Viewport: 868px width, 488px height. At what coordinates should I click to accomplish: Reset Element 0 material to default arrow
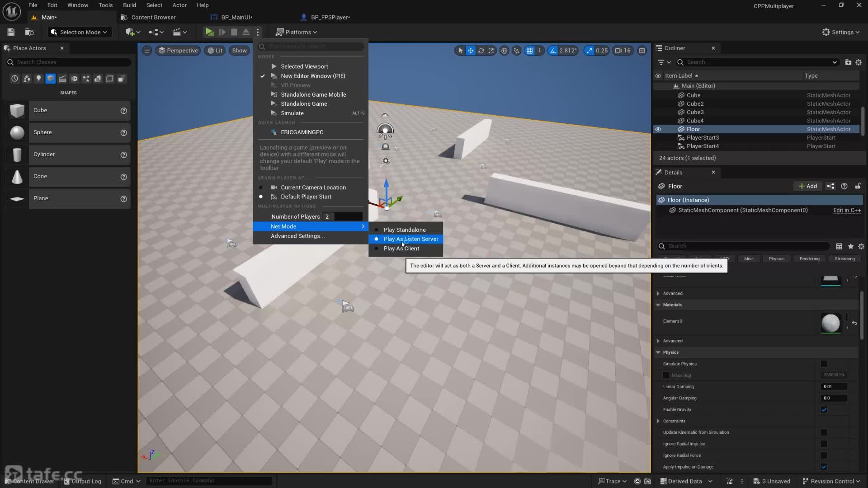[x=854, y=323]
